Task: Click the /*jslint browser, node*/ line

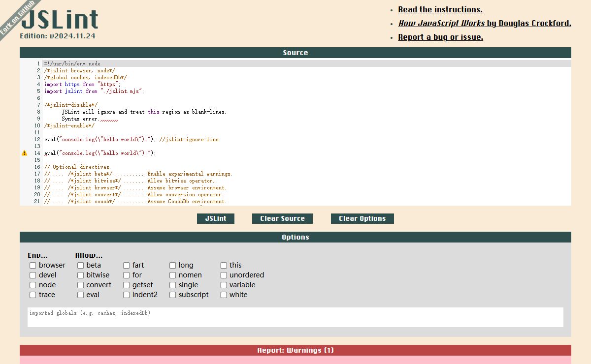Action: pos(79,70)
